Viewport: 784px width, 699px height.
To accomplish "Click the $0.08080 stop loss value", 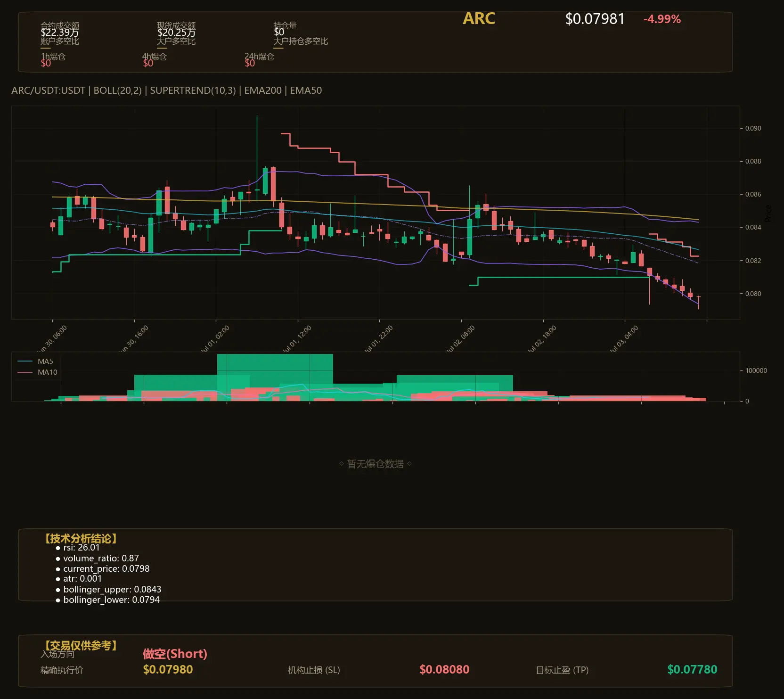I will pos(444,670).
